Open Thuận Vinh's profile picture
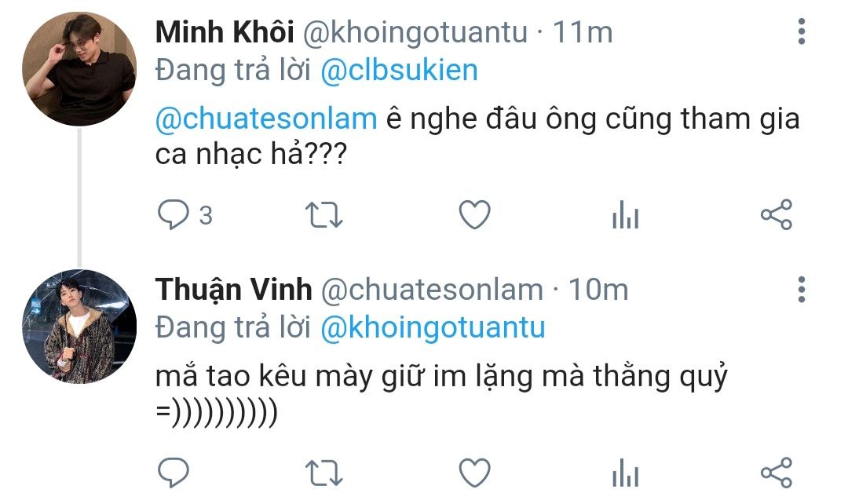Viewport: 848px width, 504px height. click(x=79, y=327)
